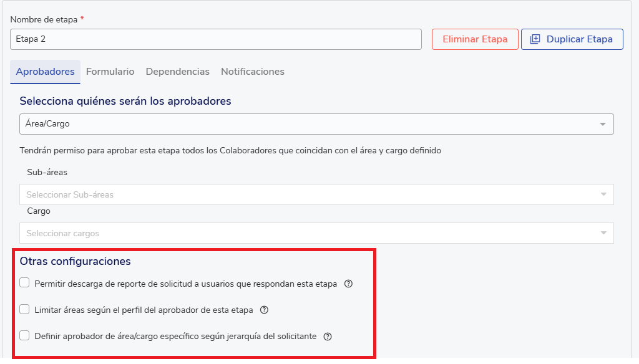Screen dimensions: 639x364
Task: Show help icon for Limitar áreas option
Action: pyautogui.click(x=264, y=310)
